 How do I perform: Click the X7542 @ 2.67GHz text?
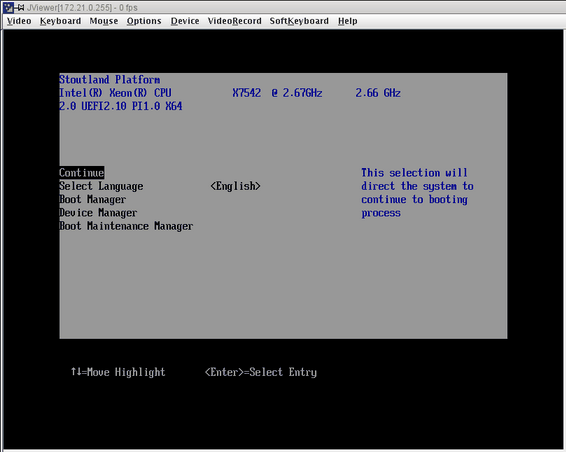(x=277, y=93)
